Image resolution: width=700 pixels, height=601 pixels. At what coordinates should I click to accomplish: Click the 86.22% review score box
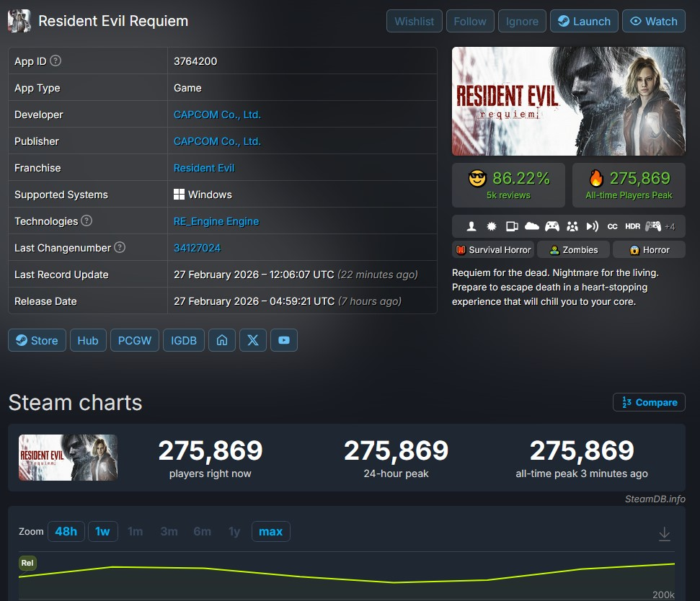coord(508,184)
